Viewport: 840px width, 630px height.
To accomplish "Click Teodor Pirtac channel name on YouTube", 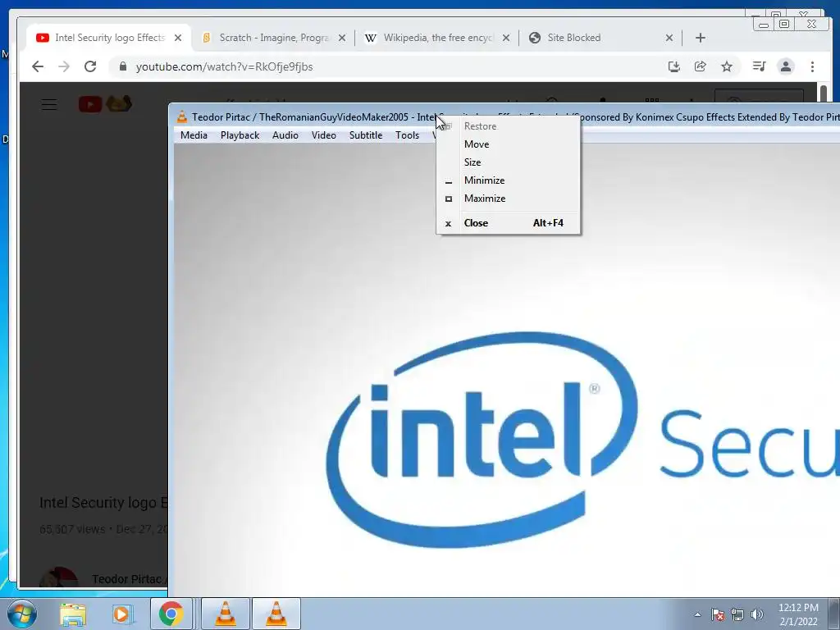I will 129,579.
